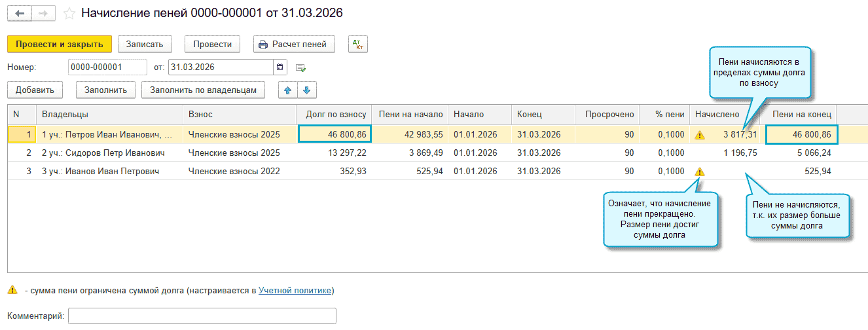Click the Записать button
This screenshot has height=330, width=868.
pos(144,44)
